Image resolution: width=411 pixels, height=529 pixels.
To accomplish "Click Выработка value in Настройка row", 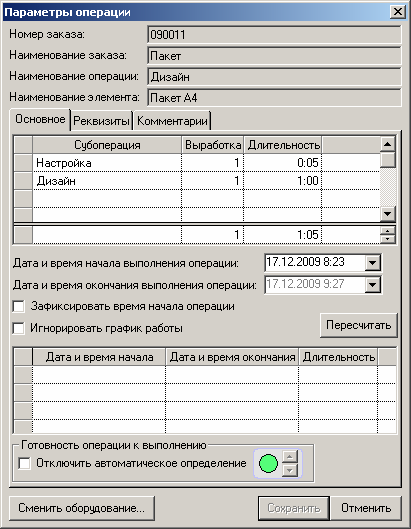I will pyautogui.click(x=213, y=163).
